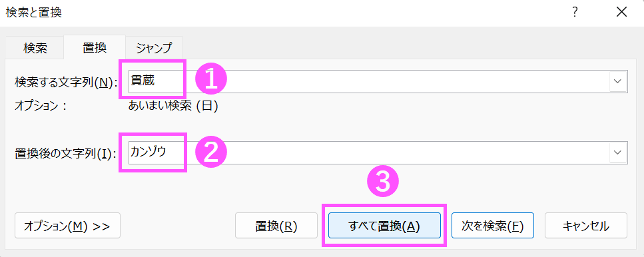Find the next match with 次を検索(F)
This screenshot has height=257, width=644.
[x=492, y=226]
